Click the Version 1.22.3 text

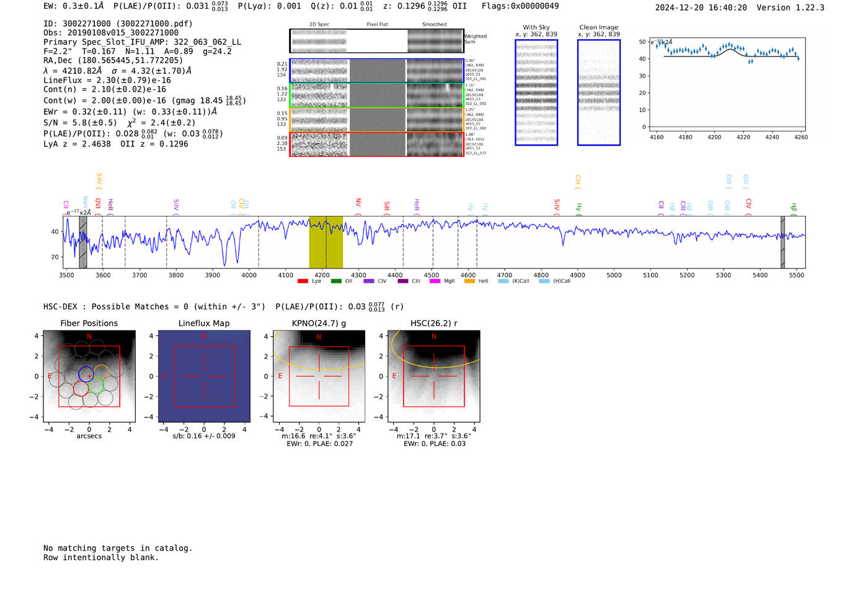[790, 7]
